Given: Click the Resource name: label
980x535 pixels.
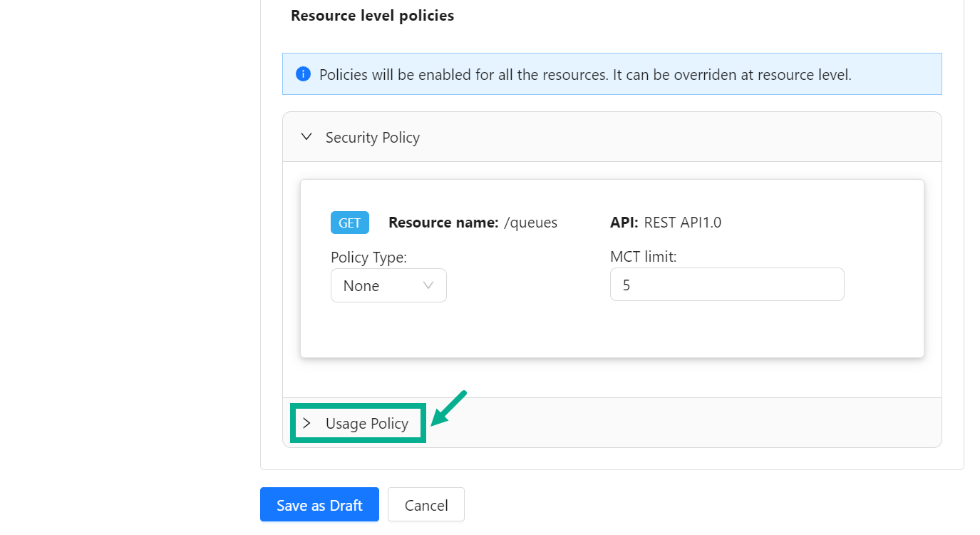Looking at the screenshot, I should 443,223.
